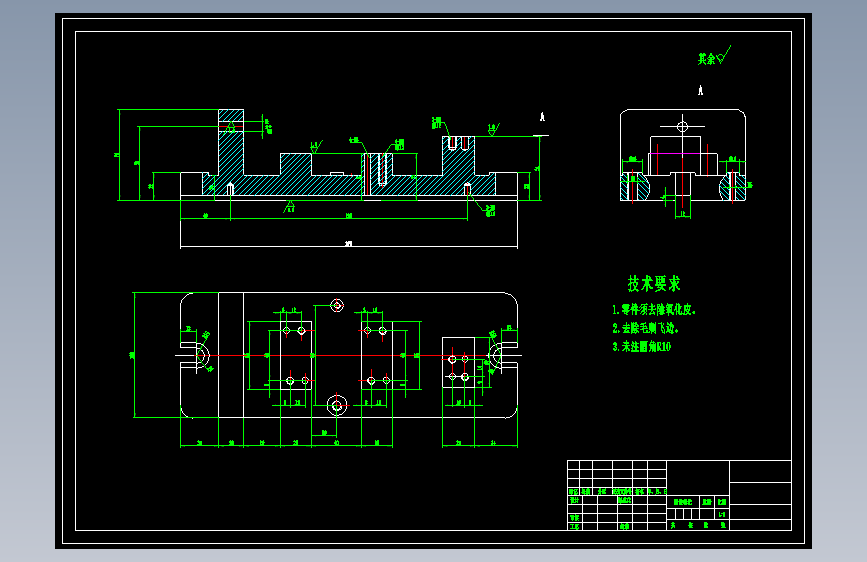Select the note 3.未注圆角R10
Image resolution: width=867 pixels, height=562 pixels.
pyautogui.click(x=641, y=347)
